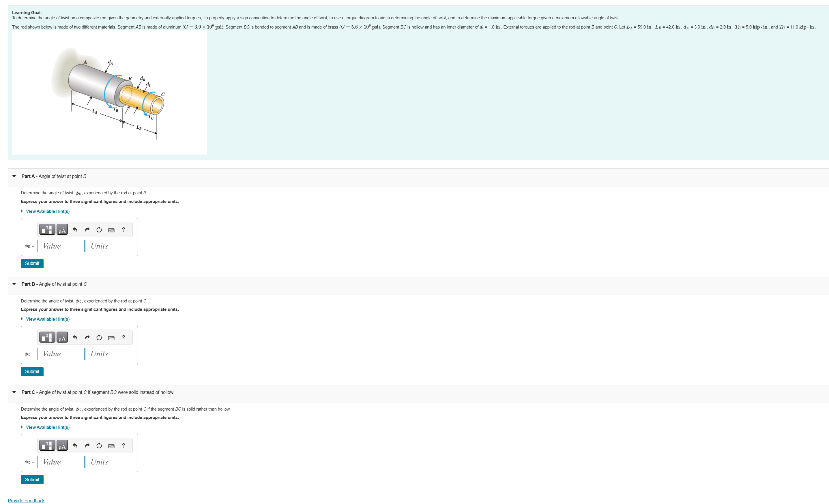The height and width of the screenshot is (504, 829).
Task: Submit the Part A answer
Action: pyautogui.click(x=32, y=263)
